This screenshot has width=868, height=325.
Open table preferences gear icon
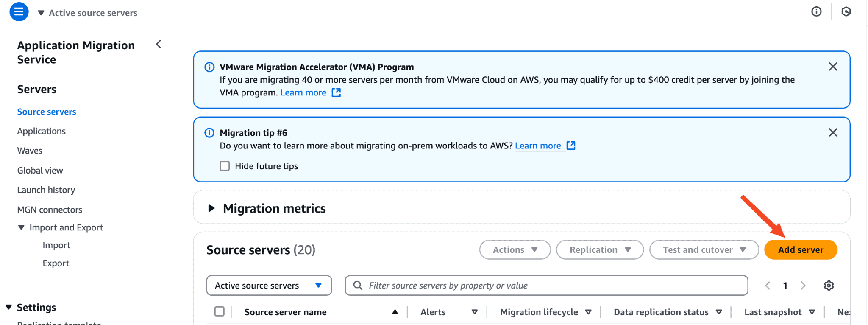click(829, 286)
